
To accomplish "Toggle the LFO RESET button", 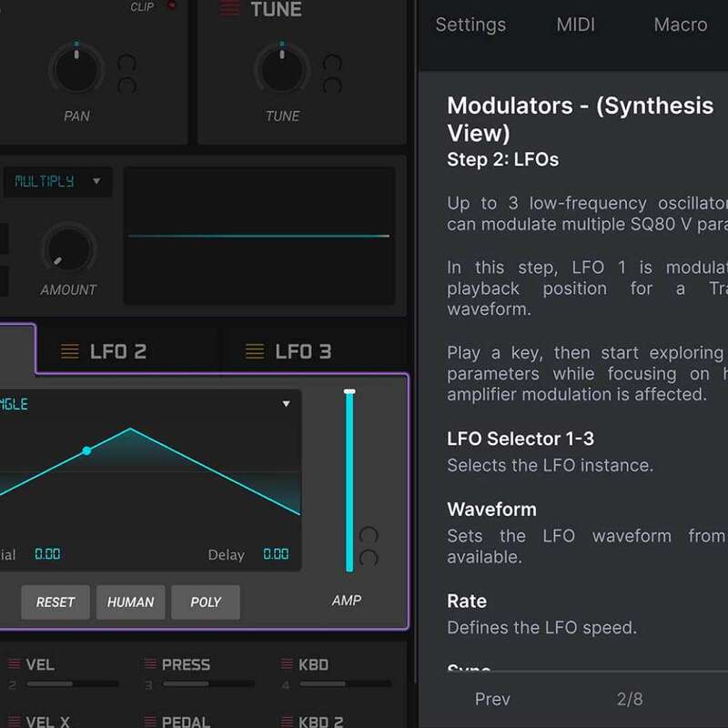I will (56, 602).
